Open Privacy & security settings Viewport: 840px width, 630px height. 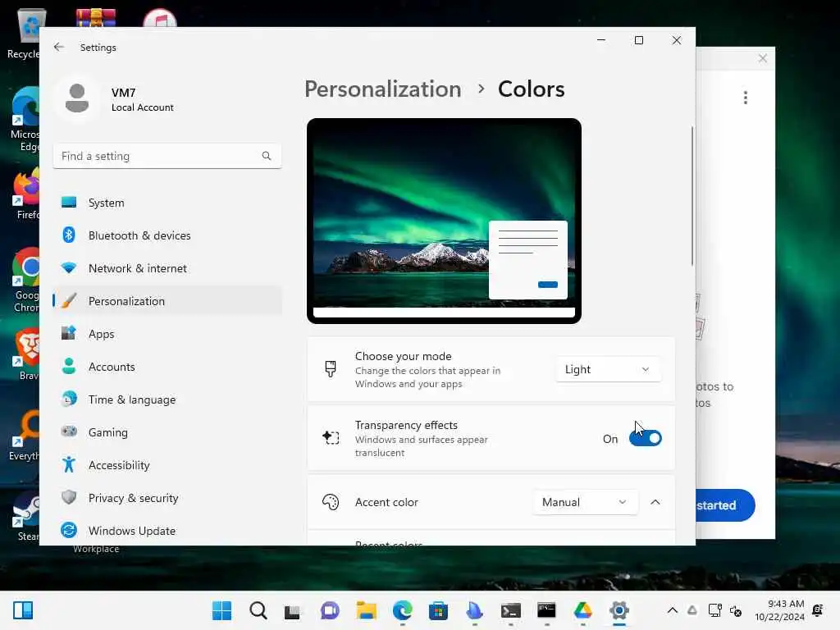click(x=167, y=498)
